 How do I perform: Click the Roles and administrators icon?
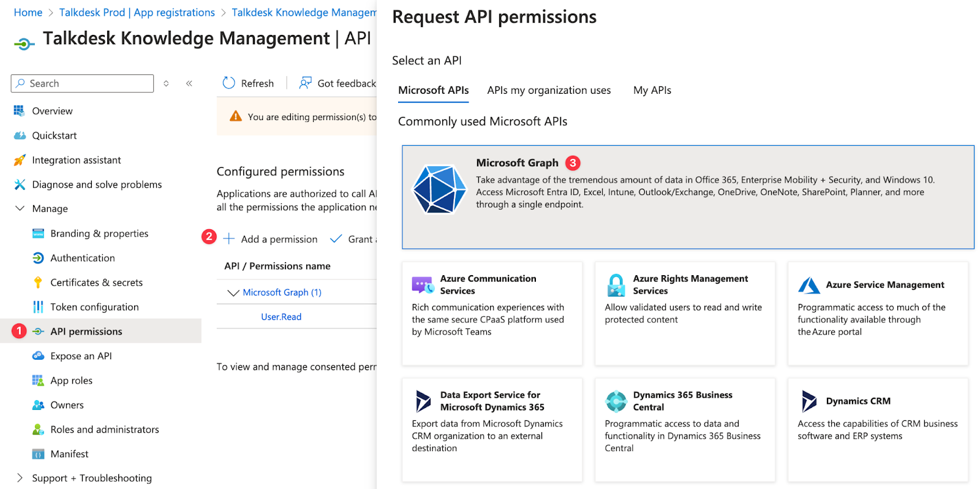point(38,430)
